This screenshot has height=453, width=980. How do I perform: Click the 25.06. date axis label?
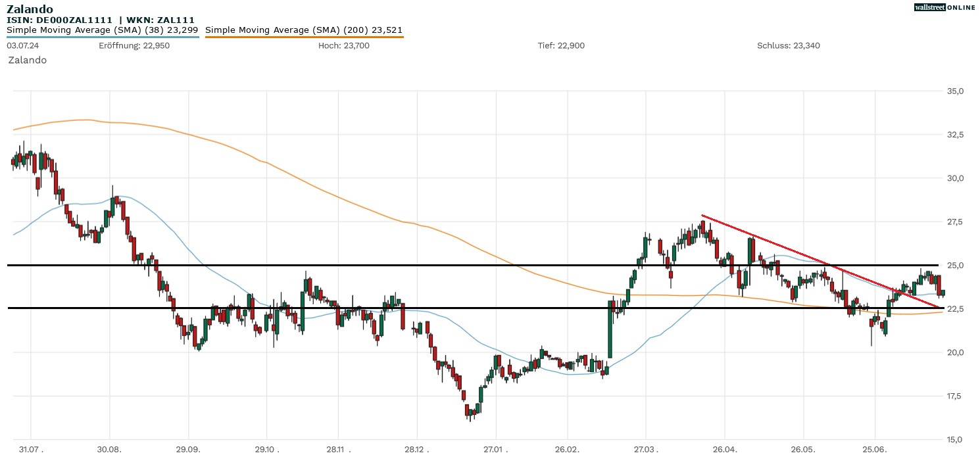[x=874, y=448]
